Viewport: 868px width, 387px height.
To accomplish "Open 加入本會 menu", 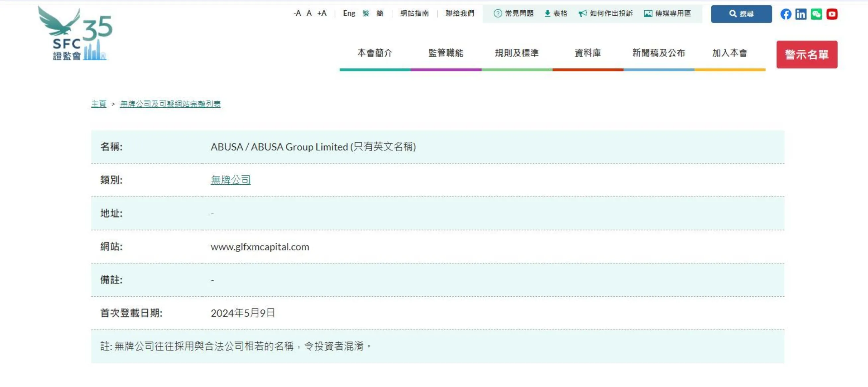I will (x=730, y=53).
